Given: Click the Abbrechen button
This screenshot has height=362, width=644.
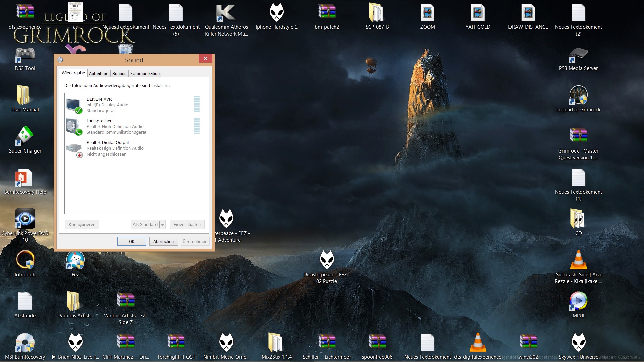Looking at the screenshot, I should coord(163,241).
